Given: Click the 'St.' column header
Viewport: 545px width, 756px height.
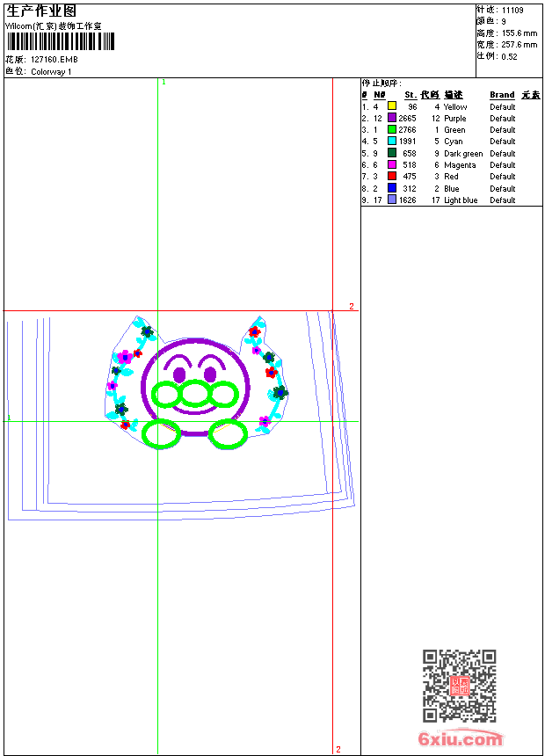Looking at the screenshot, I should click(x=411, y=95).
